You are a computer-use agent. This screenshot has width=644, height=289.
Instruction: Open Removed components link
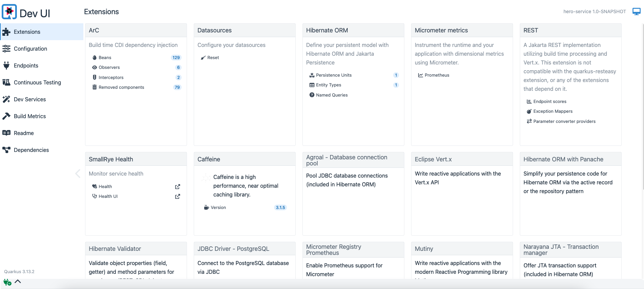[121, 87]
